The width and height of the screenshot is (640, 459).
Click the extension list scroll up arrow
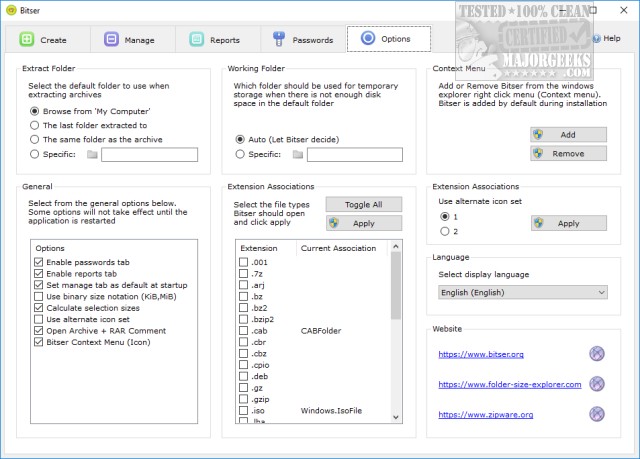click(396, 246)
